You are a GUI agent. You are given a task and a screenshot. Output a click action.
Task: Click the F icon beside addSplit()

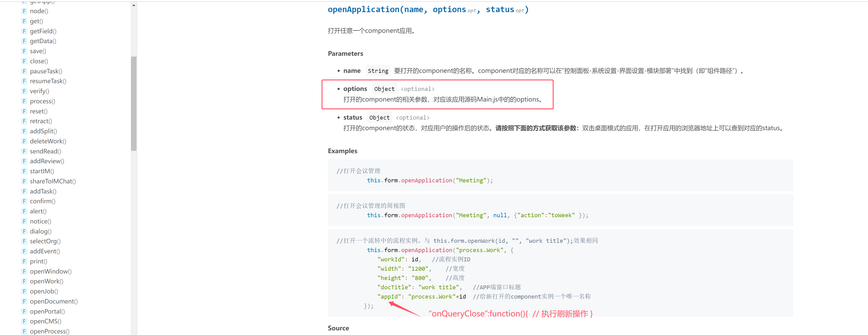pos(24,131)
